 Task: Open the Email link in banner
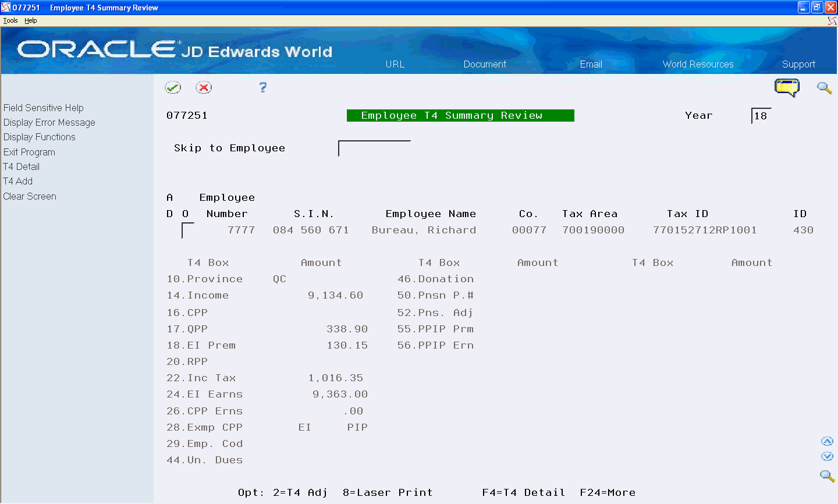(x=591, y=64)
